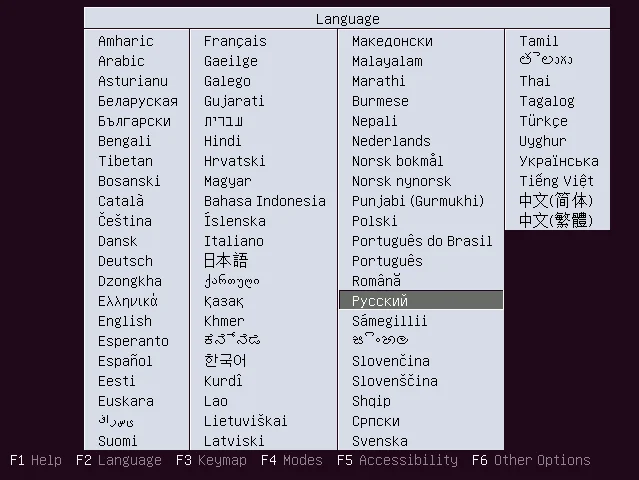Choose Tiếng Việt language

pos(556,181)
